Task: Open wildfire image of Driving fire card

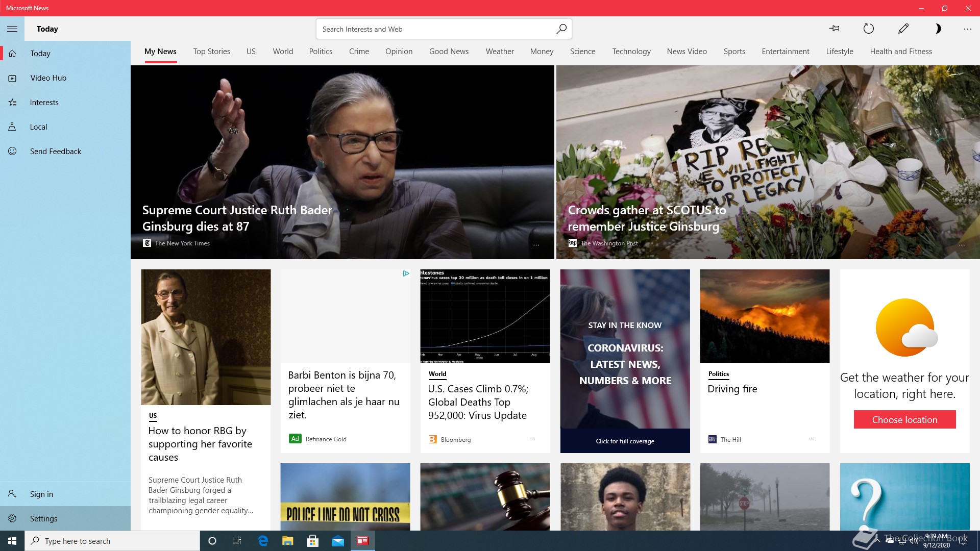Action: point(765,316)
